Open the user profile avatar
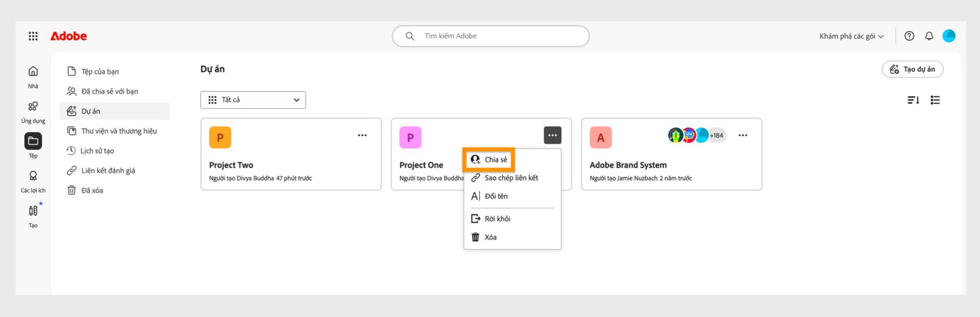This screenshot has height=317, width=980. 949,36
